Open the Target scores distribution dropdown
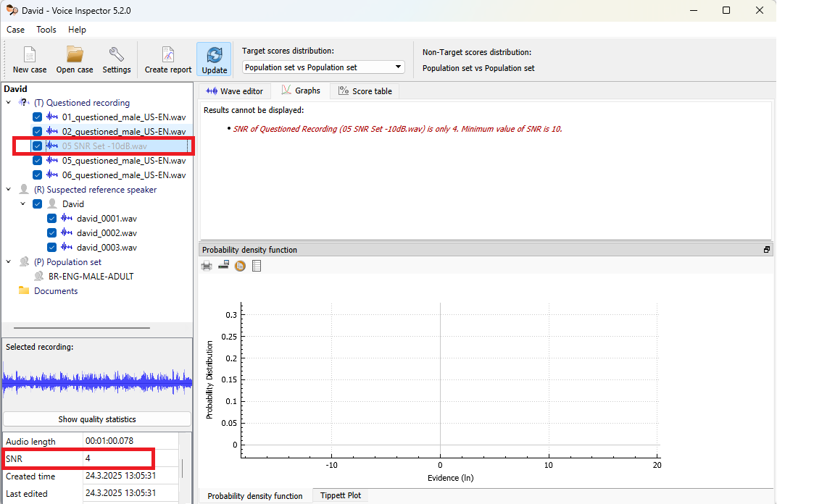The image size is (835, 504). click(x=323, y=67)
